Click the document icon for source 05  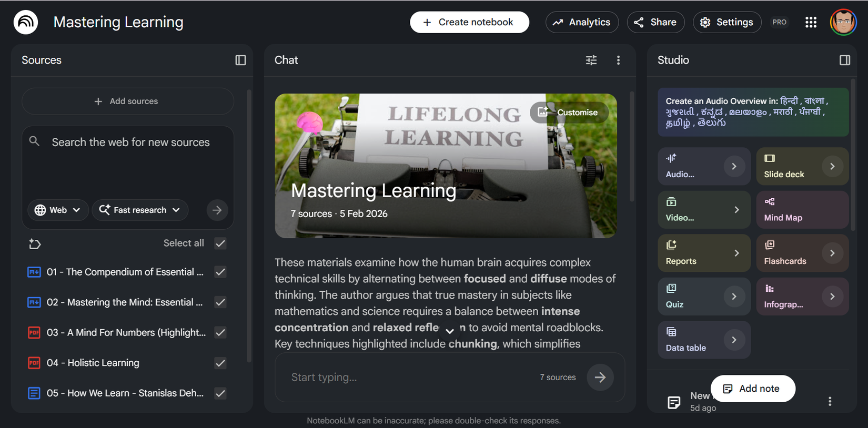click(x=34, y=393)
